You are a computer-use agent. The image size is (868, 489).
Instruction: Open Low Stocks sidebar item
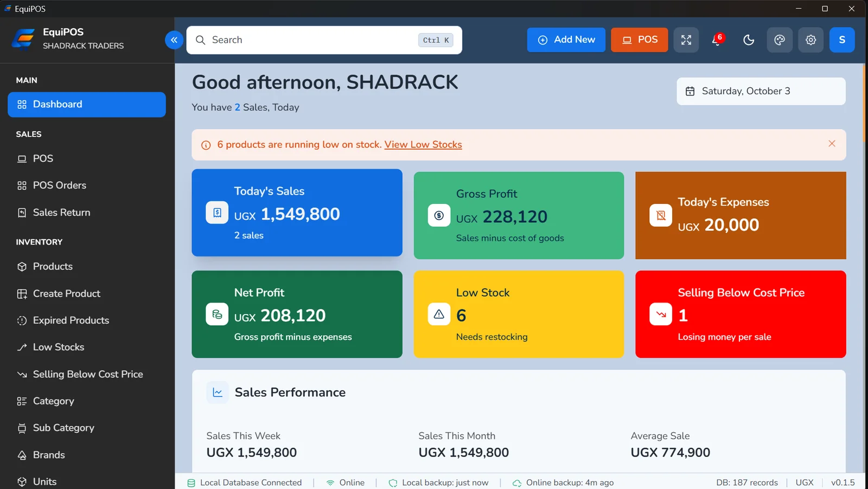pyautogui.click(x=87, y=347)
